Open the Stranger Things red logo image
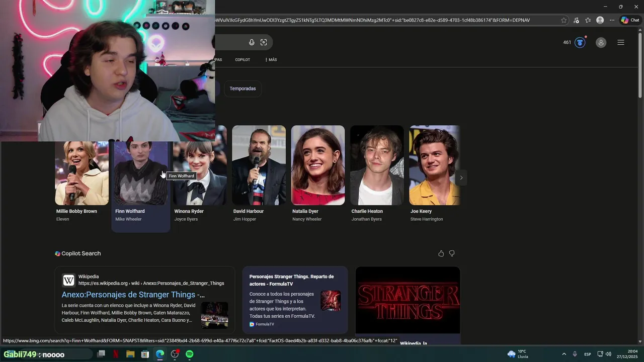The width and height of the screenshot is (644, 362). tap(408, 300)
